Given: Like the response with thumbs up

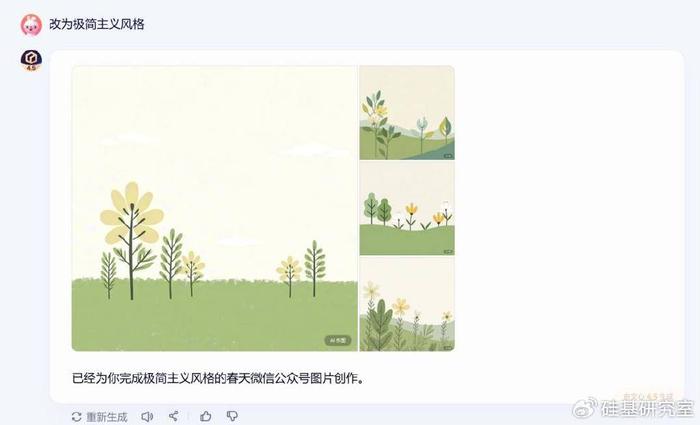Looking at the screenshot, I should [x=205, y=416].
